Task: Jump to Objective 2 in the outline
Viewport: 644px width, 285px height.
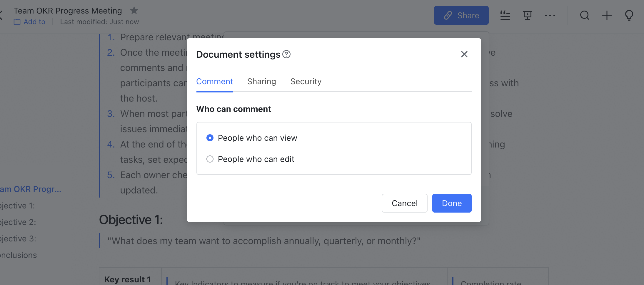Action: tap(16, 222)
